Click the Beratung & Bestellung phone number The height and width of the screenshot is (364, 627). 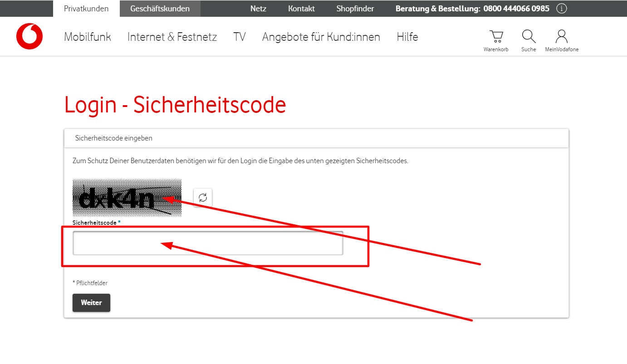point(516,9)
